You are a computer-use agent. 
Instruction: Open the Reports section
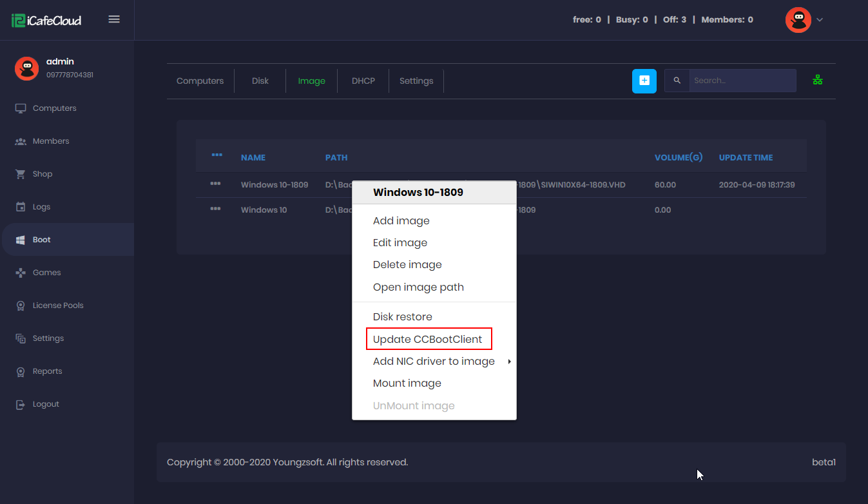coord(46,371)
